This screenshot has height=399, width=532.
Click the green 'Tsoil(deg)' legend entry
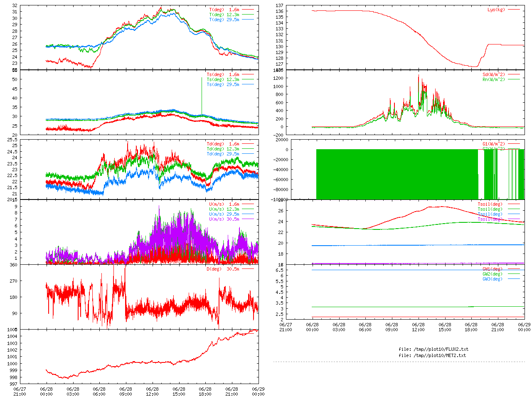click(490, 209)
